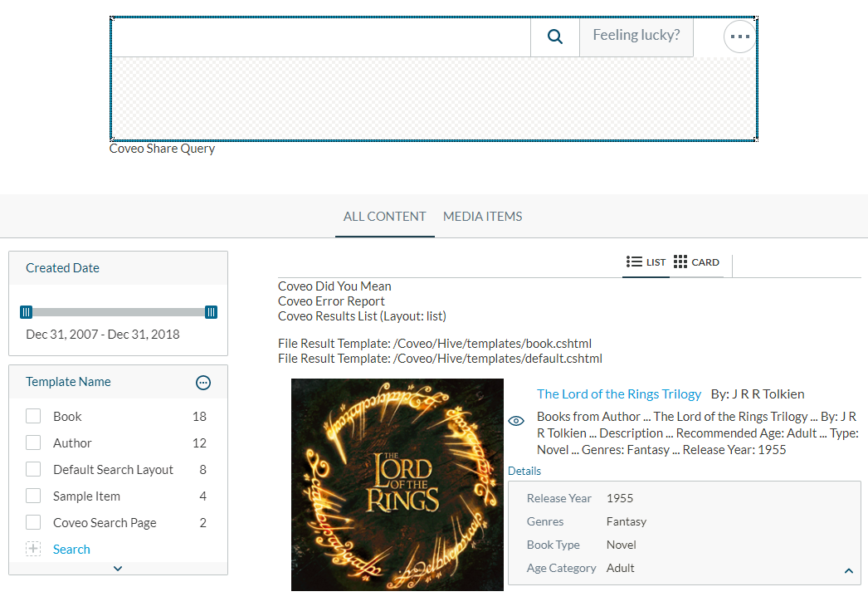This screenshot has width=868, height=616.
Task: Click the Book facet count 18
Action: [199, 417]
